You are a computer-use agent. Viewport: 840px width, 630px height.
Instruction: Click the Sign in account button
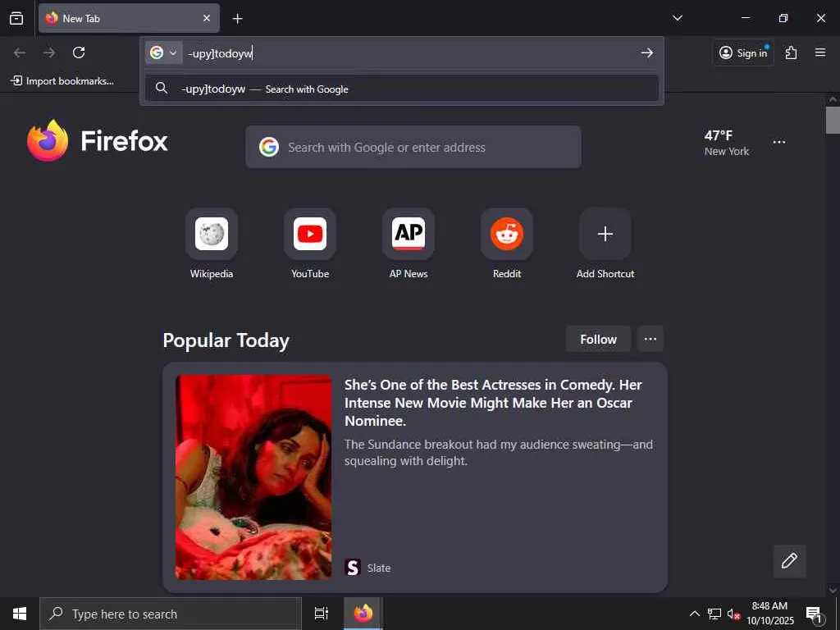(x=743, y=52)
